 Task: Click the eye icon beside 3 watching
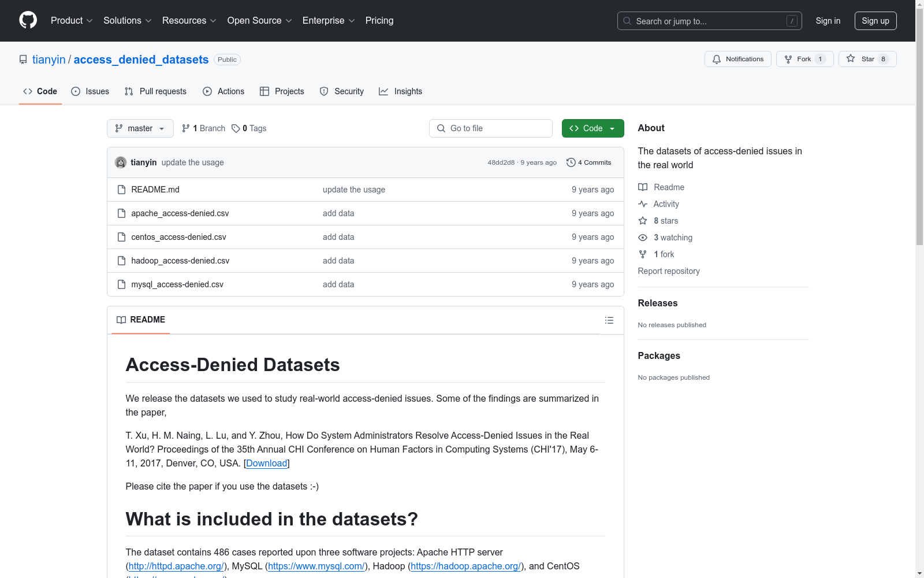pos(643,238)
